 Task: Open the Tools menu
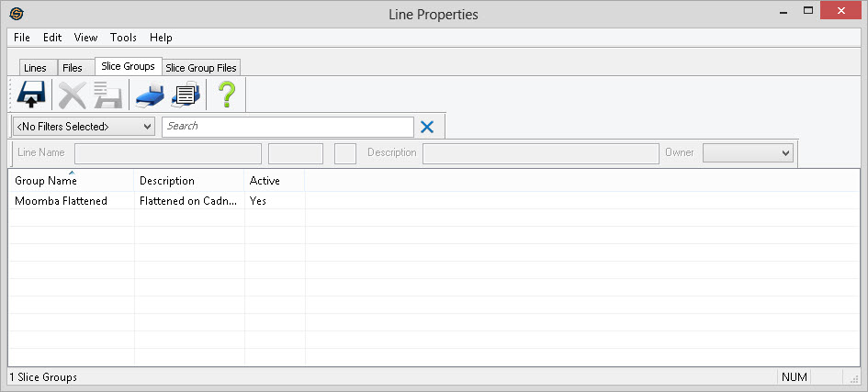(123, 38)
